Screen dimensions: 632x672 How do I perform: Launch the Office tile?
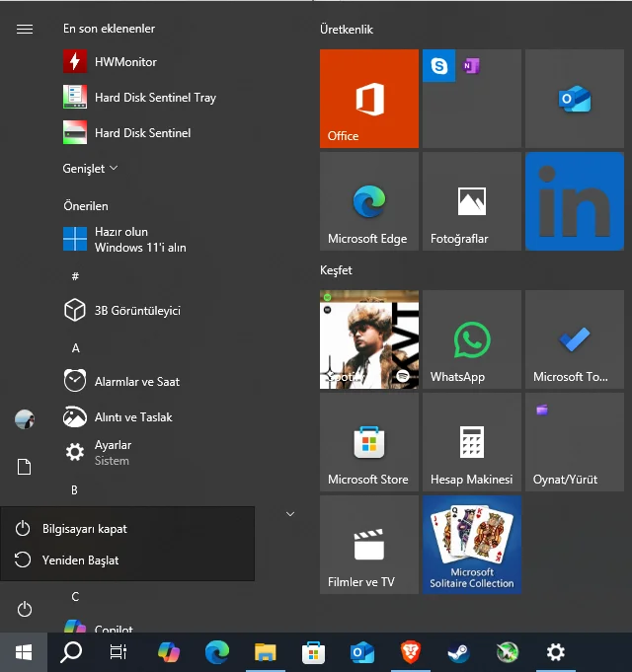coord(368,99)
